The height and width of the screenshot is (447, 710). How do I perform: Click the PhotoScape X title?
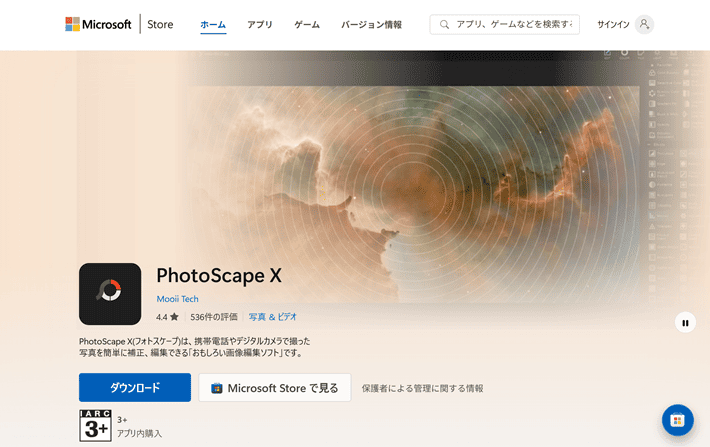tap(219, 275)
